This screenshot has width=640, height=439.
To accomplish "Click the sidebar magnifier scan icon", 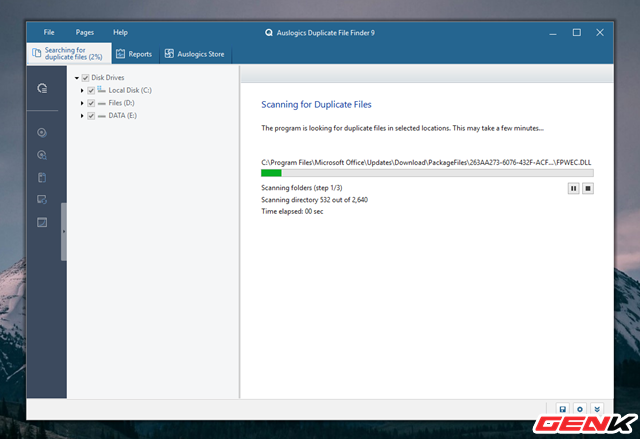I will click(42, 155).
